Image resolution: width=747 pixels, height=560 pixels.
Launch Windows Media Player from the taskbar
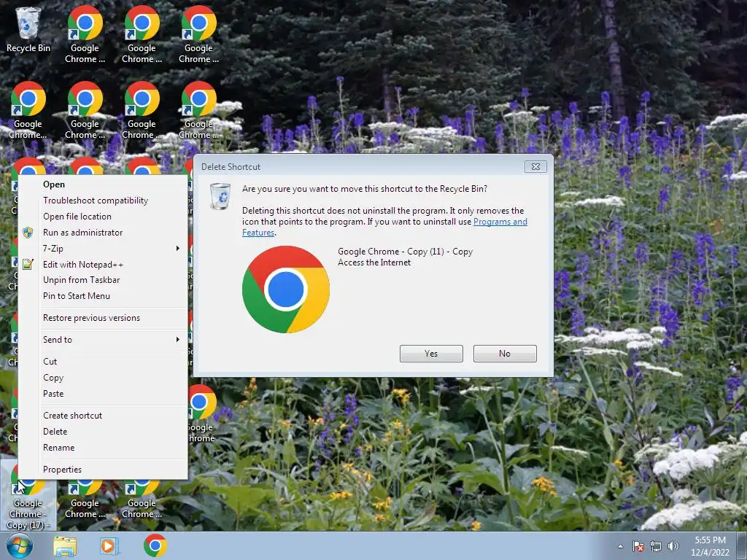pos(109,546)
